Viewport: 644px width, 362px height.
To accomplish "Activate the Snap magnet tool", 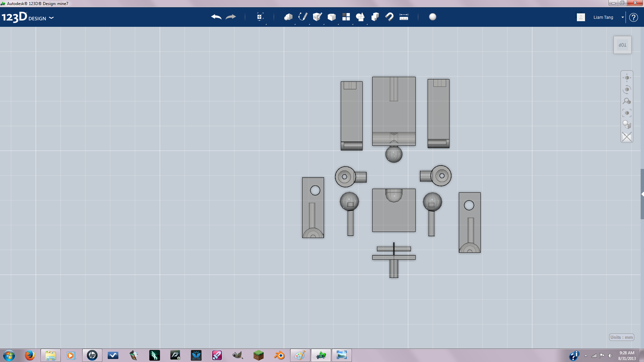I will coord(389,17).
